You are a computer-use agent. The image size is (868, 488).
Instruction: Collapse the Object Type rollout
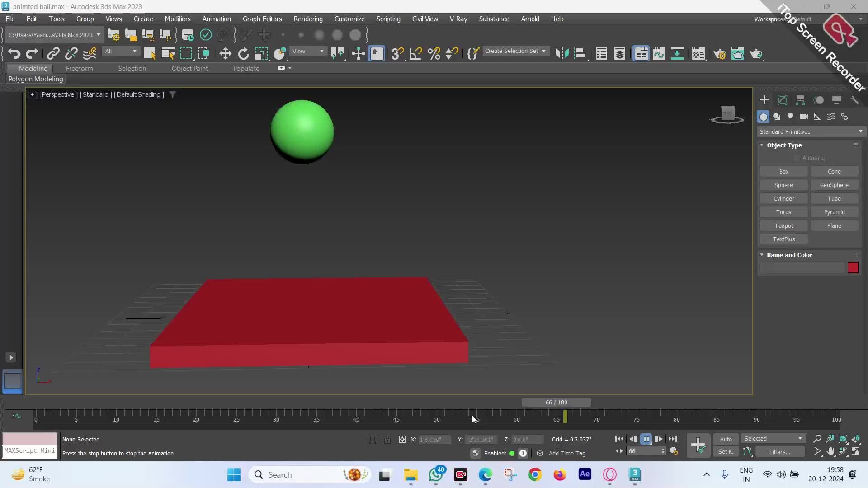[762, 145]
